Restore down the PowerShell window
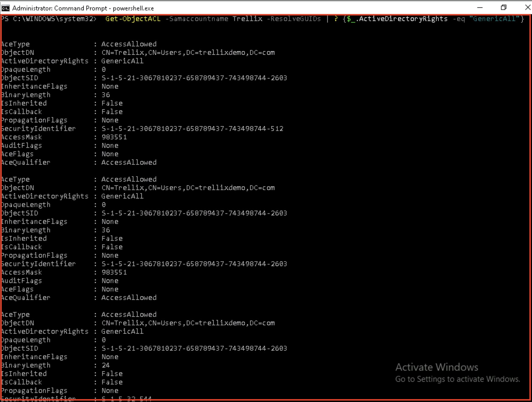The width and height of the screenshot is (532, 402). coord(503,8)
